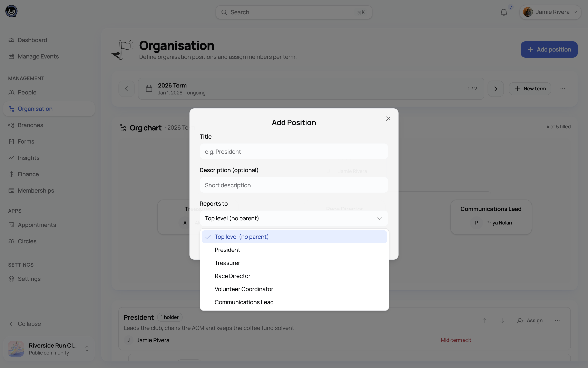Toggle the Reports to dropdown
The image size is (588, 368).
(294, 218)
